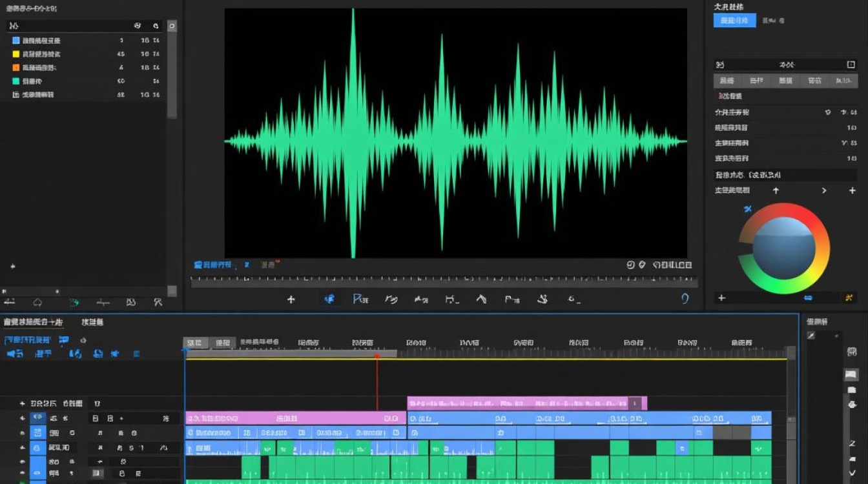
Task: Click the first gray button above timeline ruler
Action: pyautogui.click(x=194, y=343)
